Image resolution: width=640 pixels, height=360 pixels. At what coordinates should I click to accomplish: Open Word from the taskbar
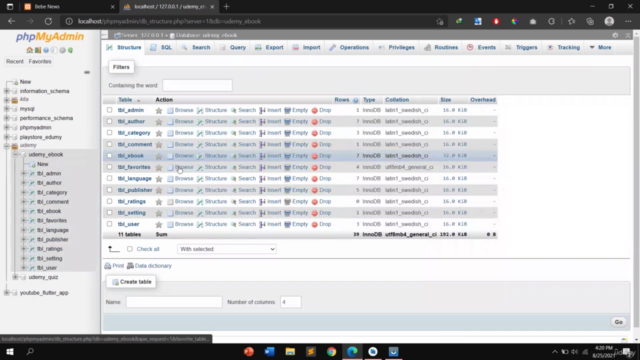269,351
